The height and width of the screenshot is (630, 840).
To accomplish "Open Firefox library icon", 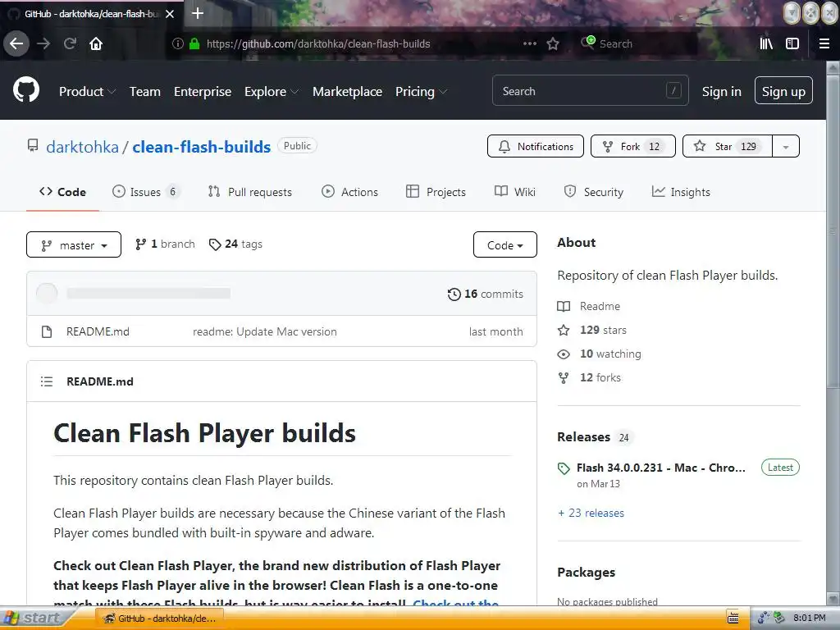I will point(766,43).
